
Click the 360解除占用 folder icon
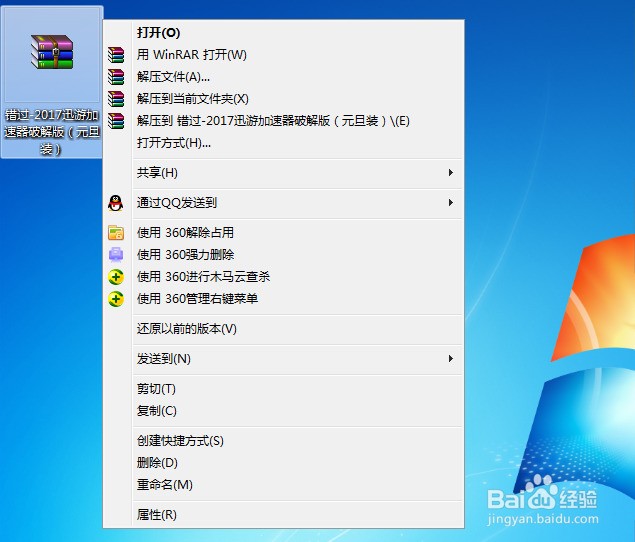(x=116, y=233)
